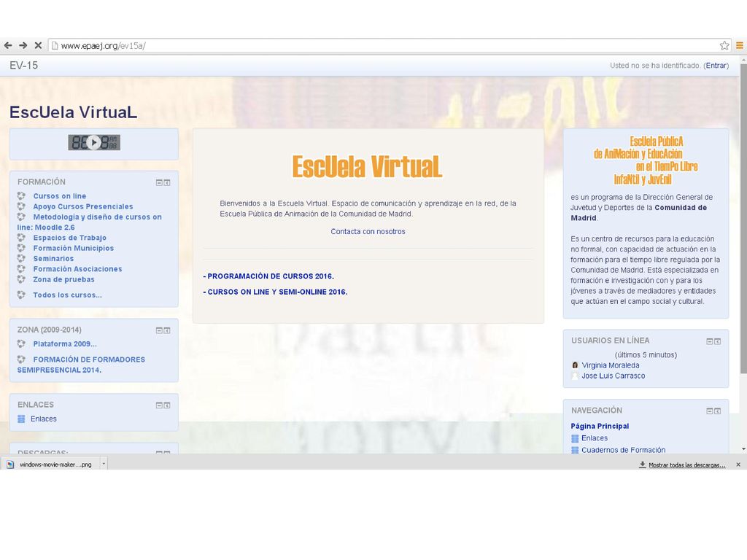Open downloaded windows-movie-maker png file
The height and width of the screenshot is (560, 747).
50,464
